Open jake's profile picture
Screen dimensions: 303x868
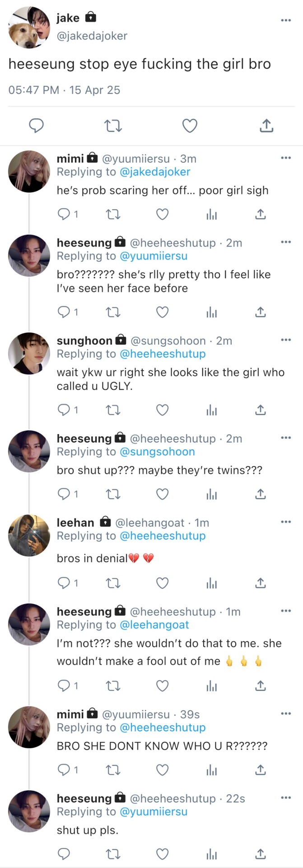coord(29,27)
